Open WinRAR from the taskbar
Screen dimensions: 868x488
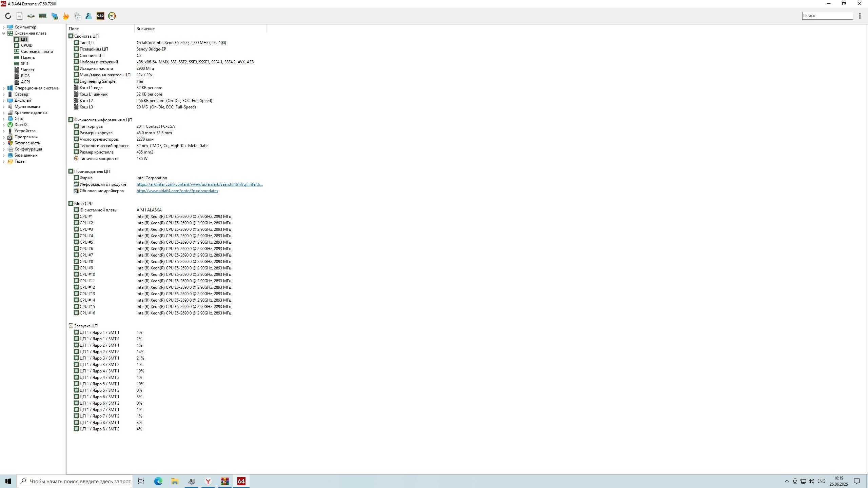pyautogui.click(x=225, y=481)
